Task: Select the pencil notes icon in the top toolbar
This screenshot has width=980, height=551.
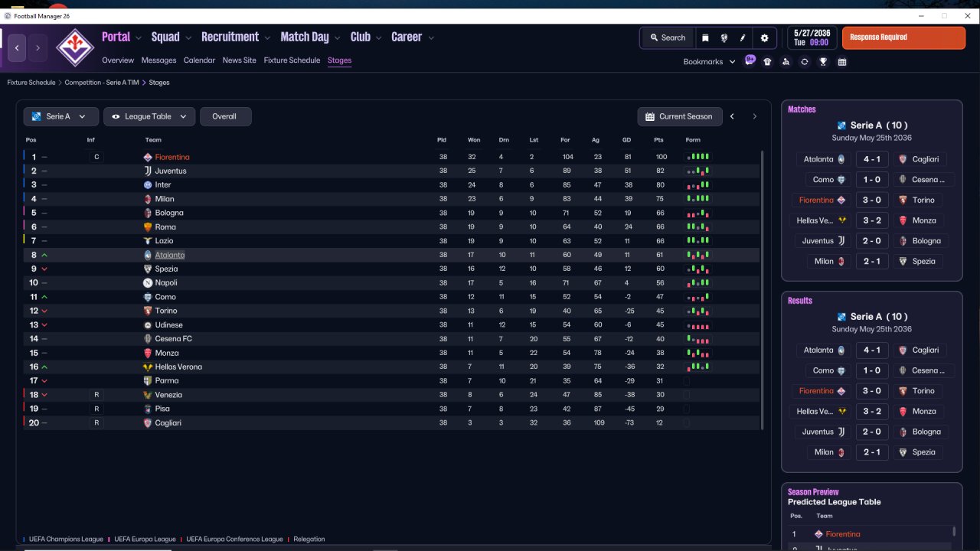Action: tap(743, 37)
